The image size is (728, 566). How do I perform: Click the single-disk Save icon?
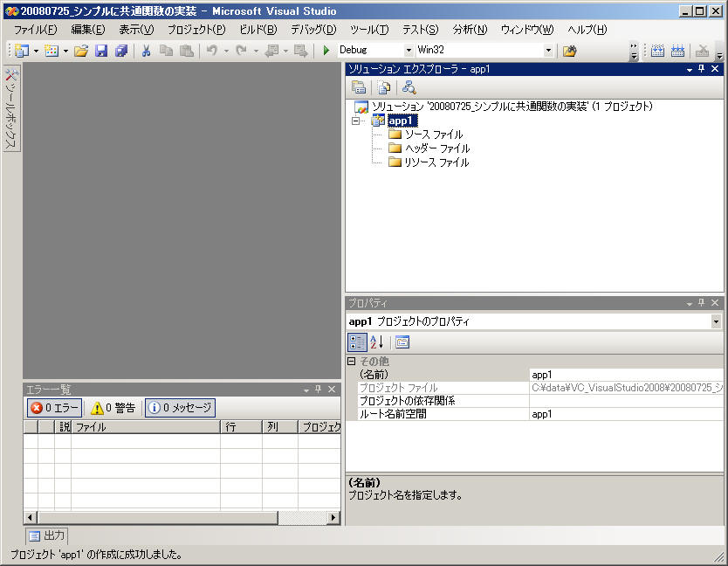(101, 51)
